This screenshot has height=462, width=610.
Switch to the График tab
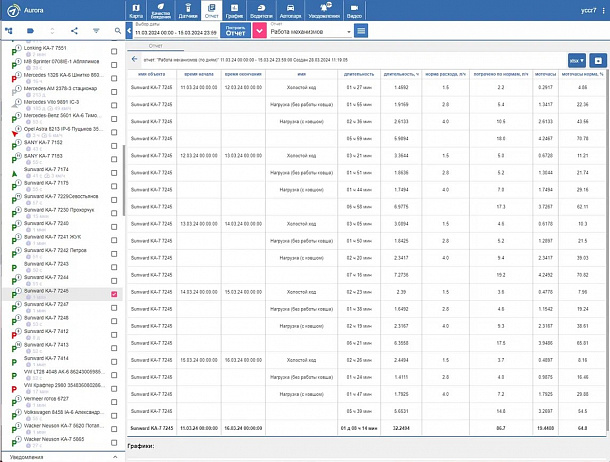pyautogui.click(x=234, y=10)
